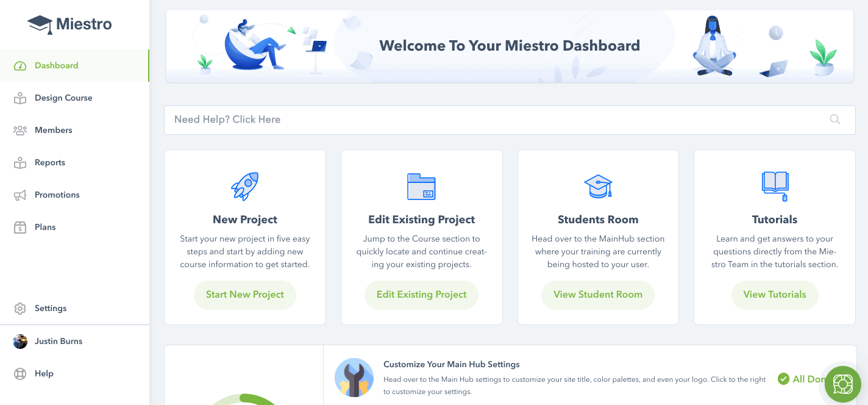The image size is (868, 405).
Task: Click the Miestro graduation cap logo
Action: tap(40, 25)
